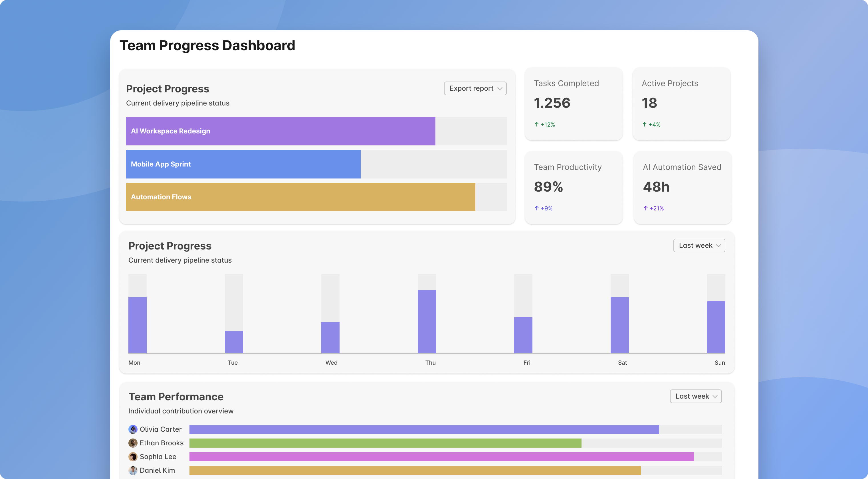Click the Tasks Completed card title
Viewport: 868px width, 479px height.
point(566,83)
